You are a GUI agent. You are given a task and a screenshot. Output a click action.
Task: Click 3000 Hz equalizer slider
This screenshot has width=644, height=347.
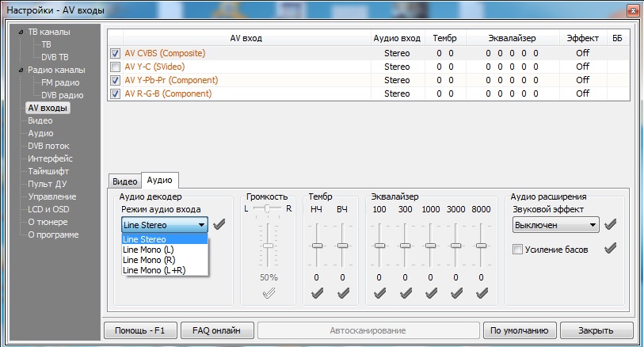click(x=455, y=245)
